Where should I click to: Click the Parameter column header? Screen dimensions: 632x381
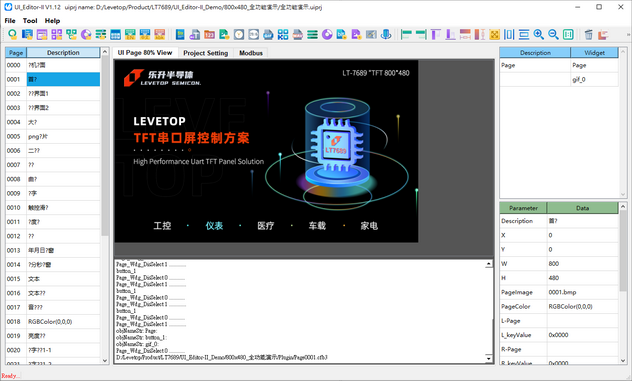point(523,208)
